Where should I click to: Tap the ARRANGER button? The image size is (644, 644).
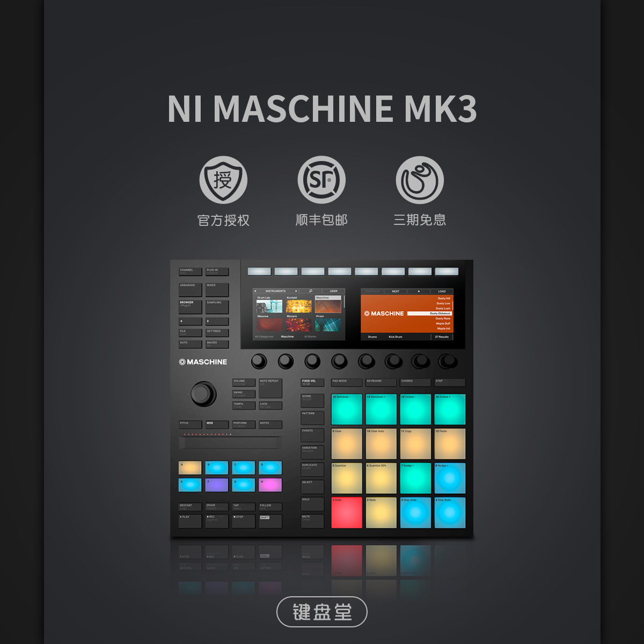click(190, 290)
